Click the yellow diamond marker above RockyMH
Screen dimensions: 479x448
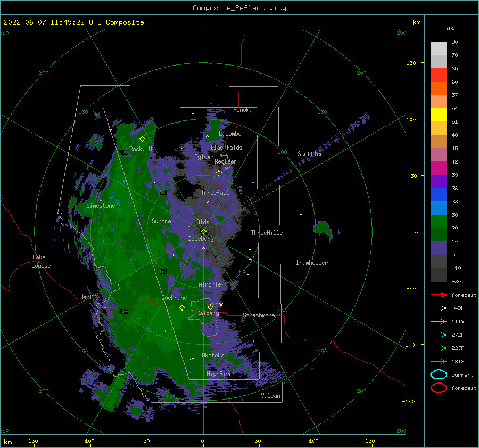[x=142, y=139]
